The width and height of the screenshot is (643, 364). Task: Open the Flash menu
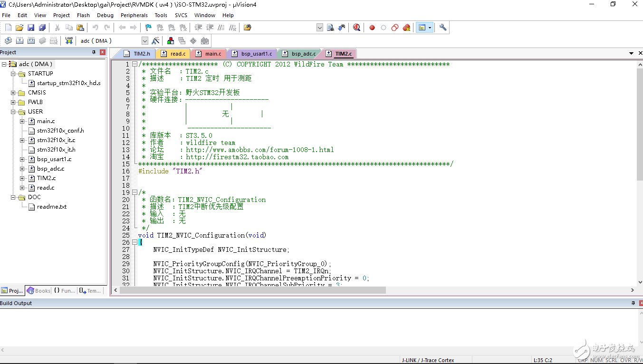point(83,15)
